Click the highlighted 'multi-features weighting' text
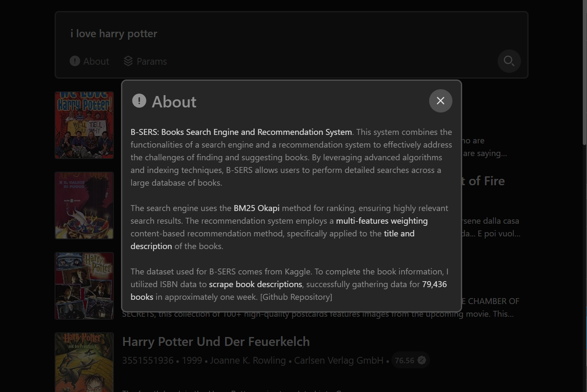The width and height of the screenshot is (587, 392). 382,221
